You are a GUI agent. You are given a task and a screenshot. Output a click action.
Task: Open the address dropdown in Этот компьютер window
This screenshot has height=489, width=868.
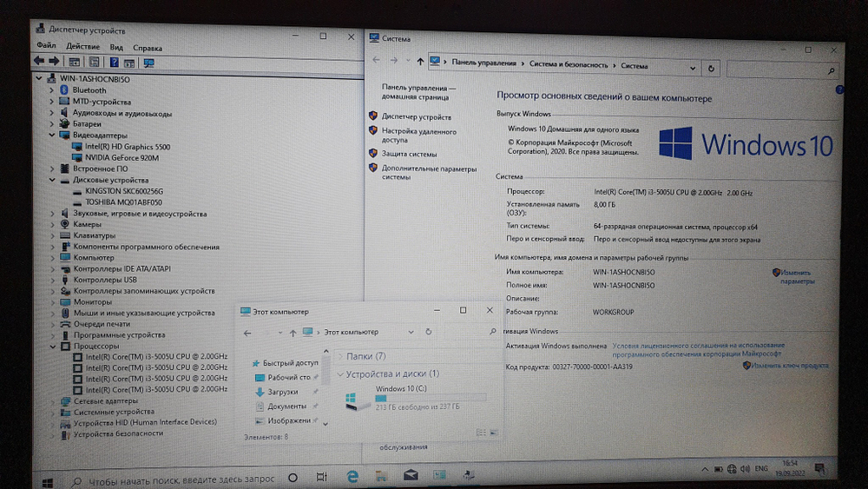411,332
